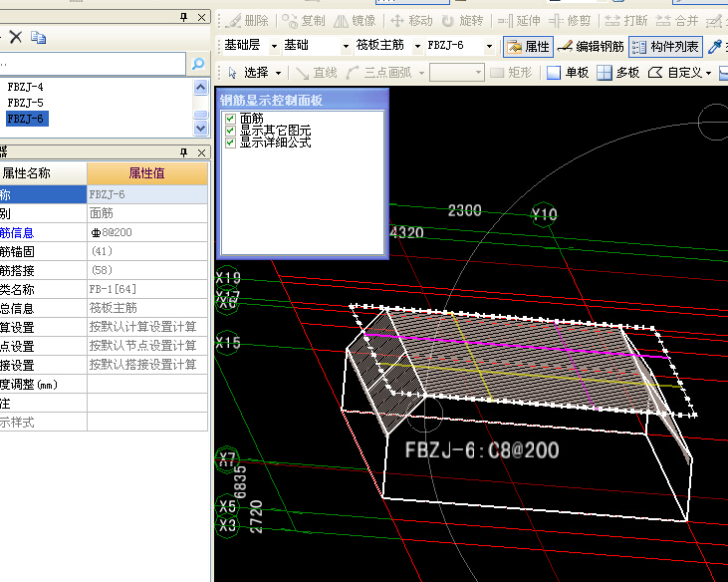Screen dimensions: 728x582
Task: Select the 多板 multi-slab option
Action: [x=618, y=73]
